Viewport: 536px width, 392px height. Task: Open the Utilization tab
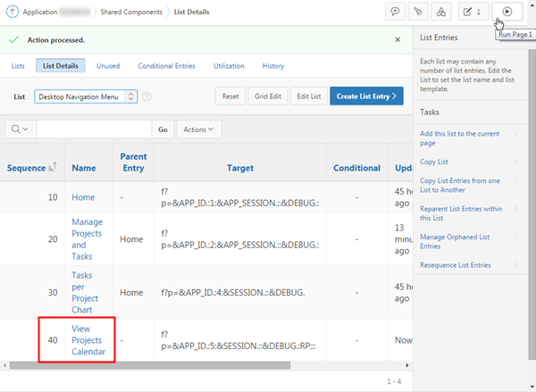(229, 66)
